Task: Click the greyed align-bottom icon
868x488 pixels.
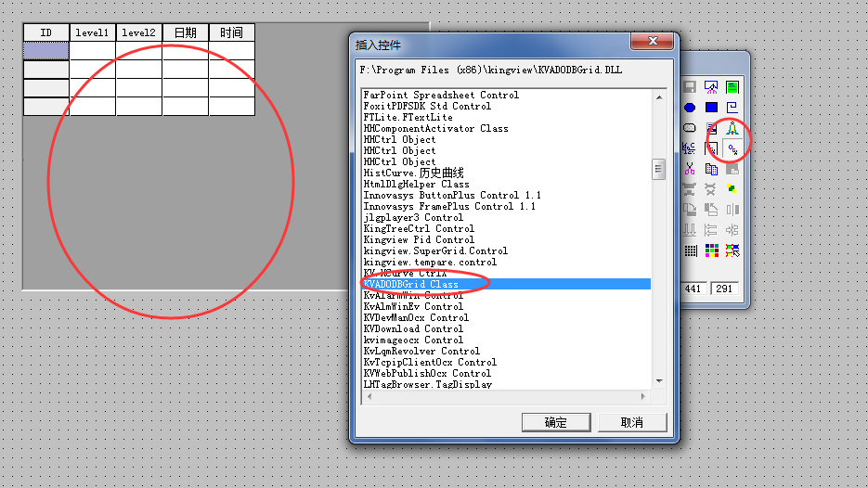Action: 690,230
